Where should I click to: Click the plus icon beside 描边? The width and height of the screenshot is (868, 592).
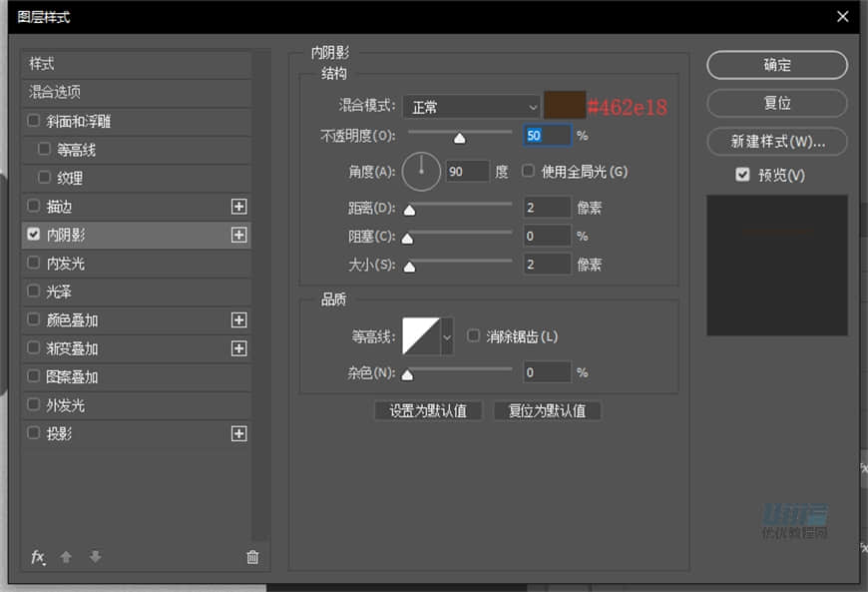coord(238,207)
